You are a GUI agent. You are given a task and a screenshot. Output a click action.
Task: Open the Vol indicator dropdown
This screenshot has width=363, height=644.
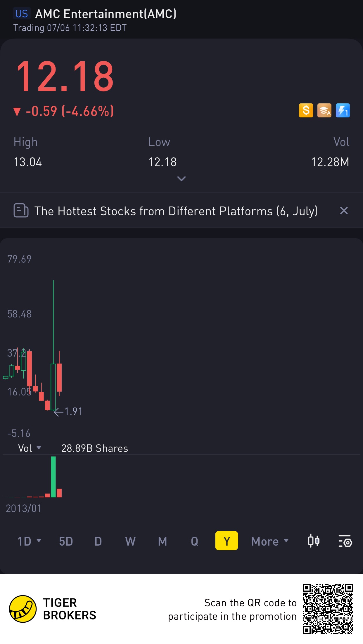tap(30, 448)
